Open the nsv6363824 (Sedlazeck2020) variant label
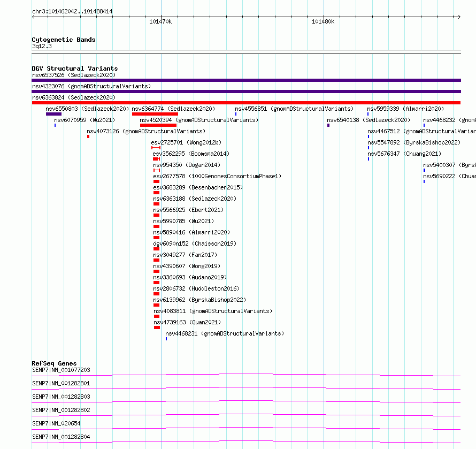 tap(74, 97)
